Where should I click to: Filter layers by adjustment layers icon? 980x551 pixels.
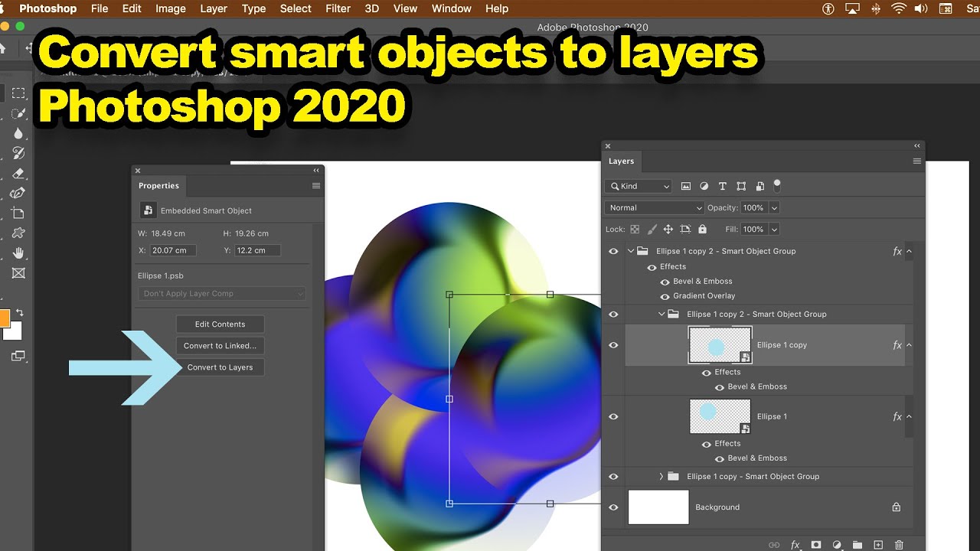pos(704,186)
